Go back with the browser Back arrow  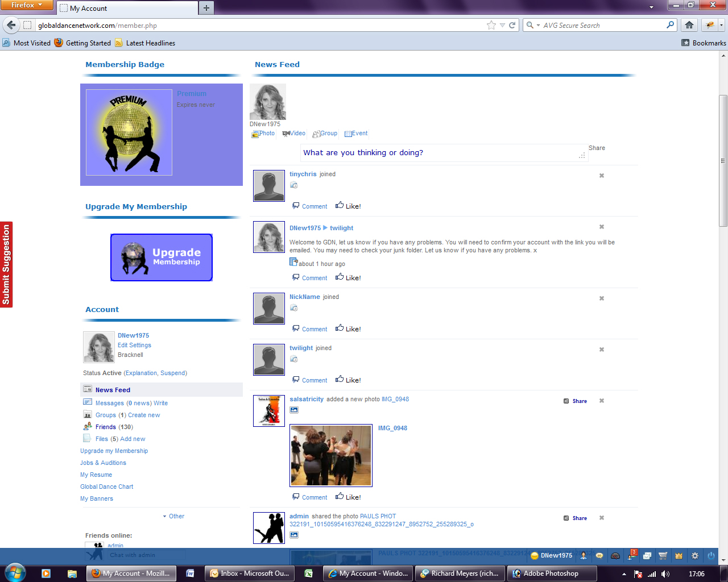pos(11,25)
